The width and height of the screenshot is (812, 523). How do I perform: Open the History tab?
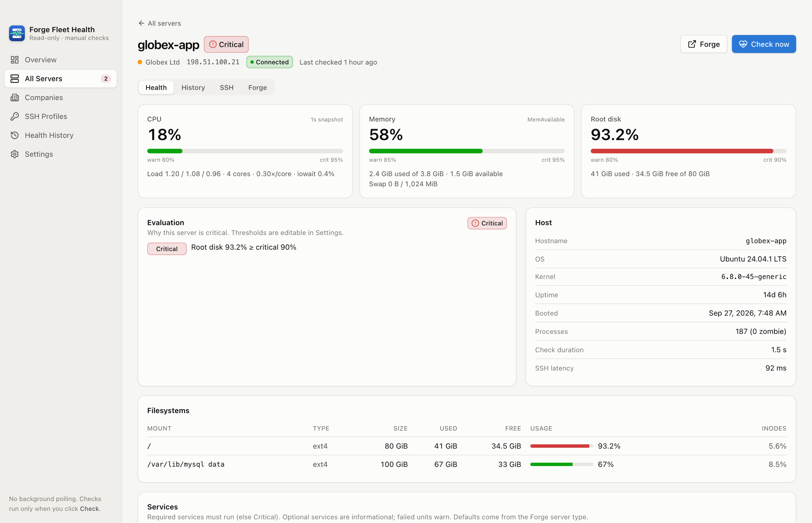(193, 87)
